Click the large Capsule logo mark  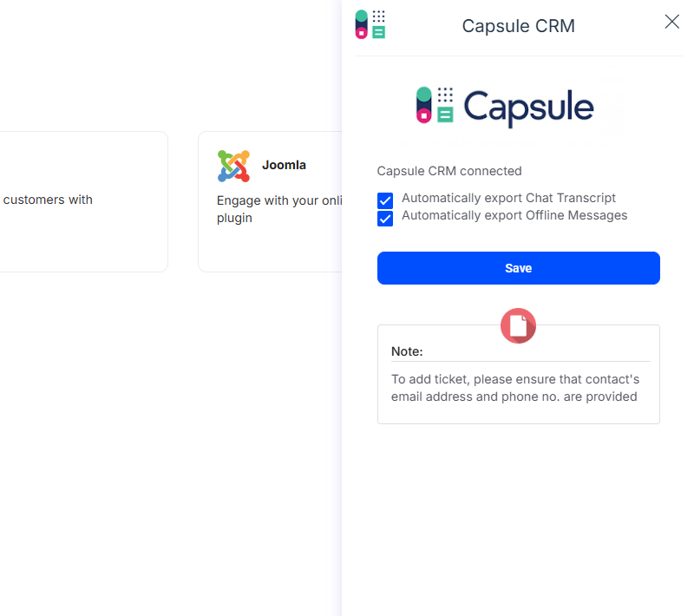point(435,105)
